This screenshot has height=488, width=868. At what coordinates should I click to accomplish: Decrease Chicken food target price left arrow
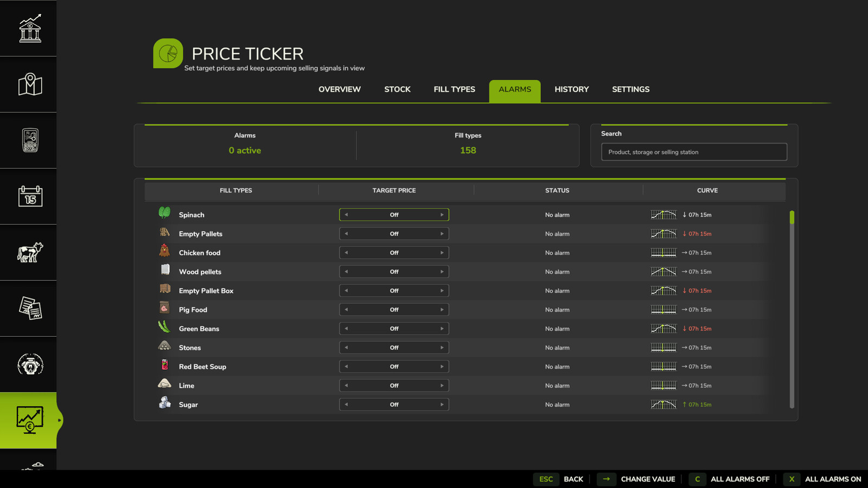pos(346,253)
